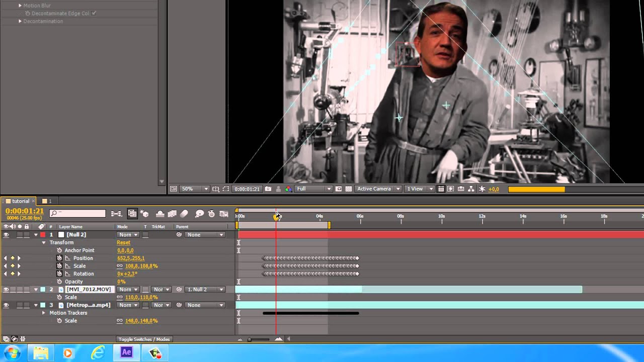This screenshot has height=362, width=644.
Task: Click the Opacity stopwatch icon
Action: click(59, 282)
